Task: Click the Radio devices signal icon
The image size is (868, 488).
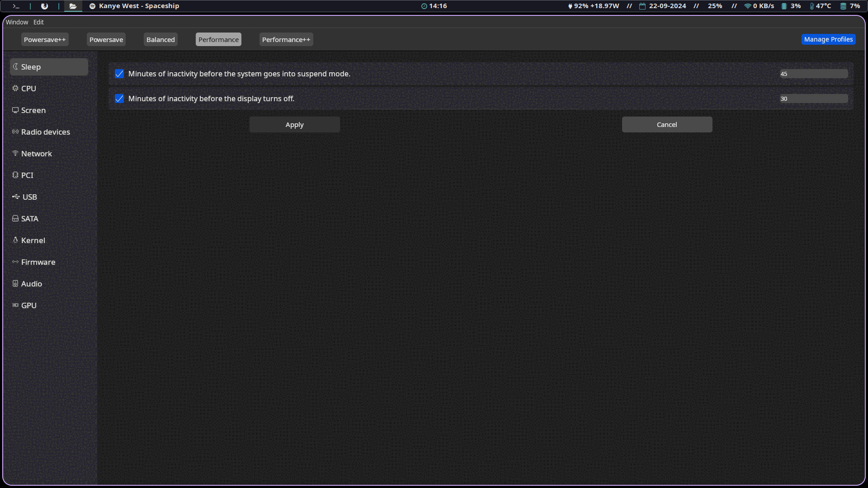Action: 15,132
